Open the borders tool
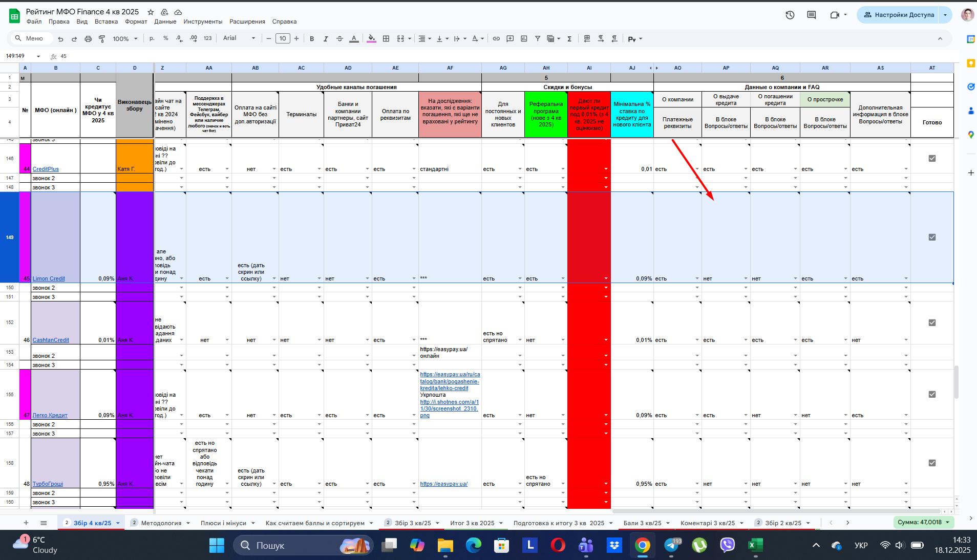 click(386, 38)
